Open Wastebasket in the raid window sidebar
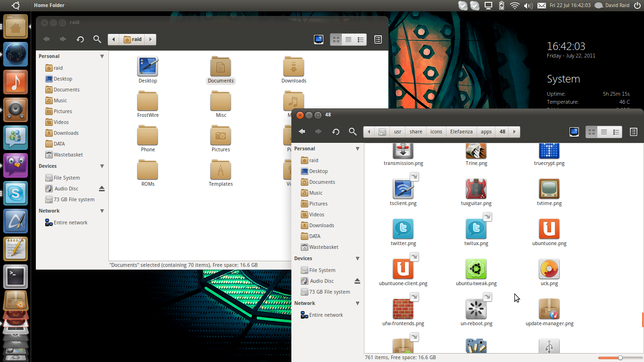 click(68, 155)
